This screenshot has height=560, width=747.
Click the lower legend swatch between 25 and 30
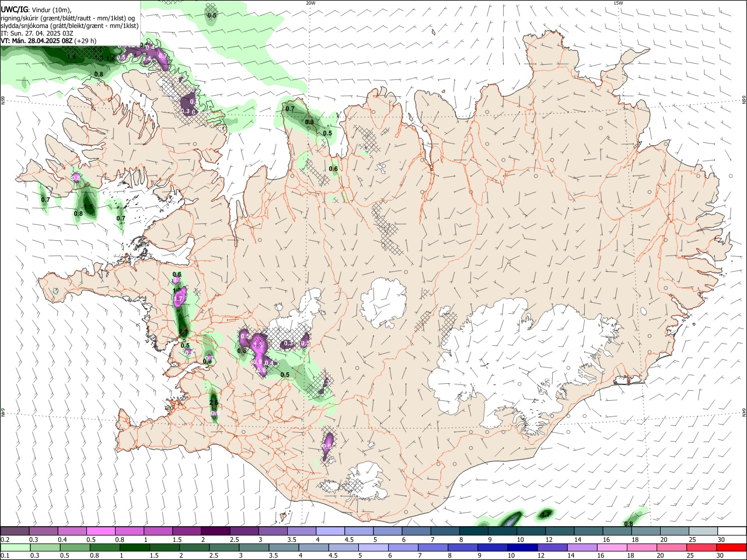click(x=701, y=547)
